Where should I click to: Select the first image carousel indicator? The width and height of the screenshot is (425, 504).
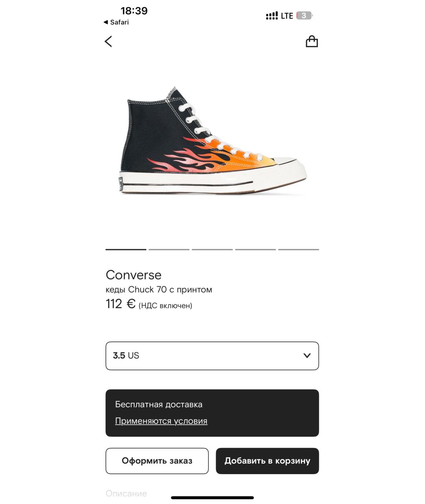coord(126,249)
